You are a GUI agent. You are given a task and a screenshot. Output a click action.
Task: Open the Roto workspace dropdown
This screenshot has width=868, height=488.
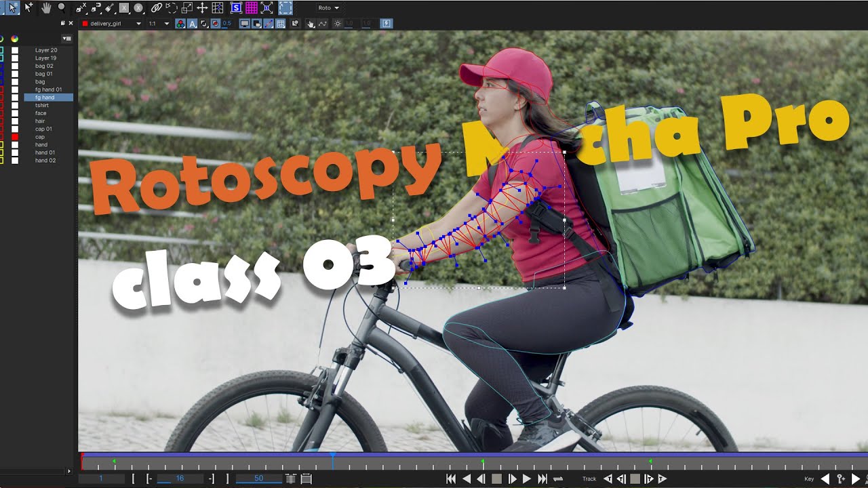point(328,8)
